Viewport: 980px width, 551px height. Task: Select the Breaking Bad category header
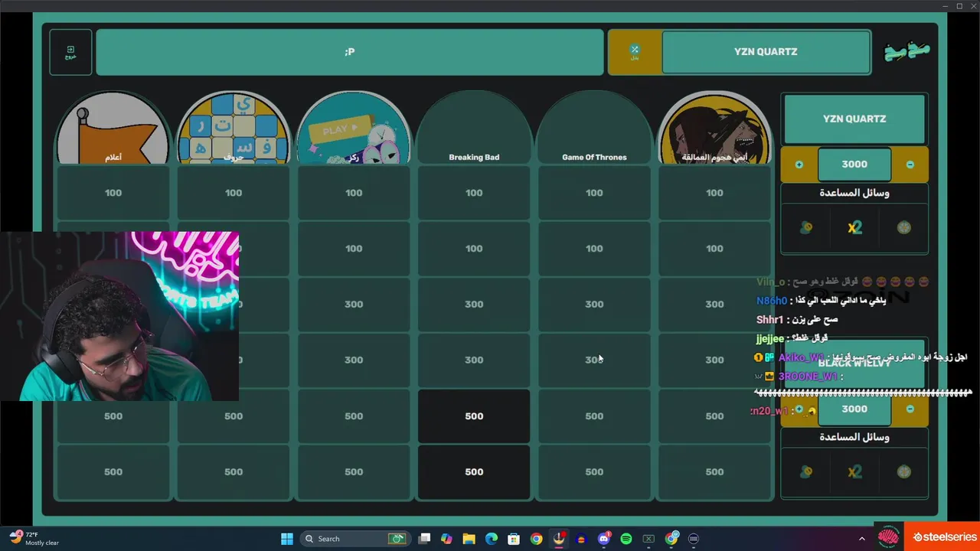coord(474,128)
